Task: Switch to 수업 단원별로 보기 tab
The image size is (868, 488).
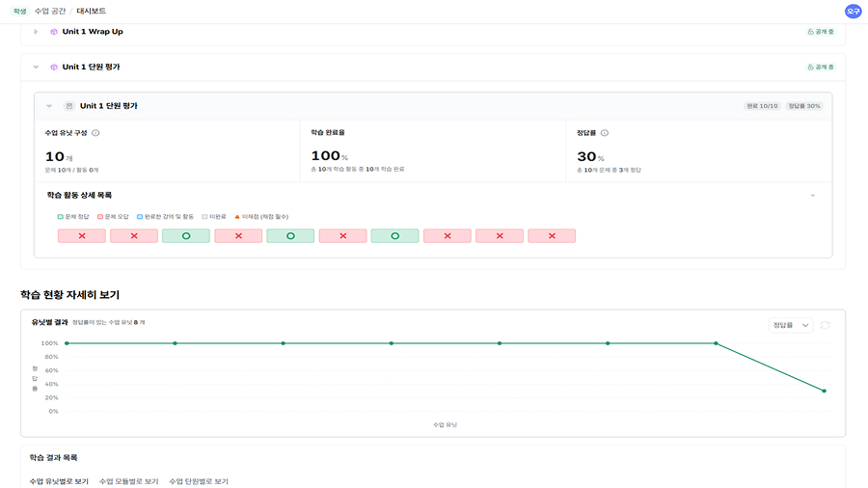Action: click(x=199, y=480)
